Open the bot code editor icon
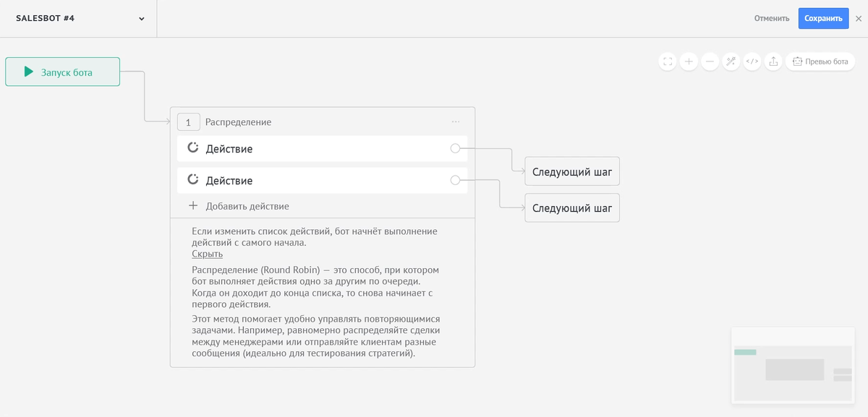The width and height of the screenshot is (868, 417). tap(752, 62)
